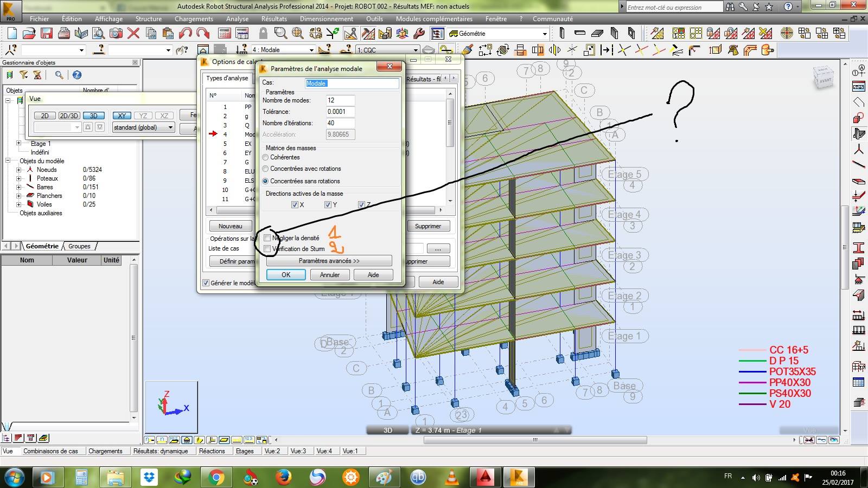The height and width of the screenshot is (488, 868).
Task: Enable Vérification de Sturm checkbox
Action: click(267, 249)
